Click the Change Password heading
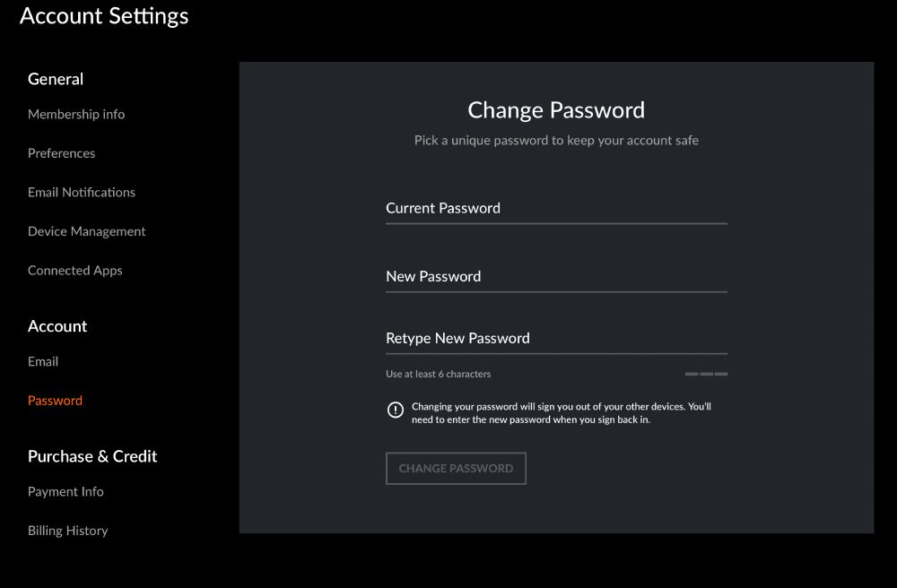 [x=556, y=109]
